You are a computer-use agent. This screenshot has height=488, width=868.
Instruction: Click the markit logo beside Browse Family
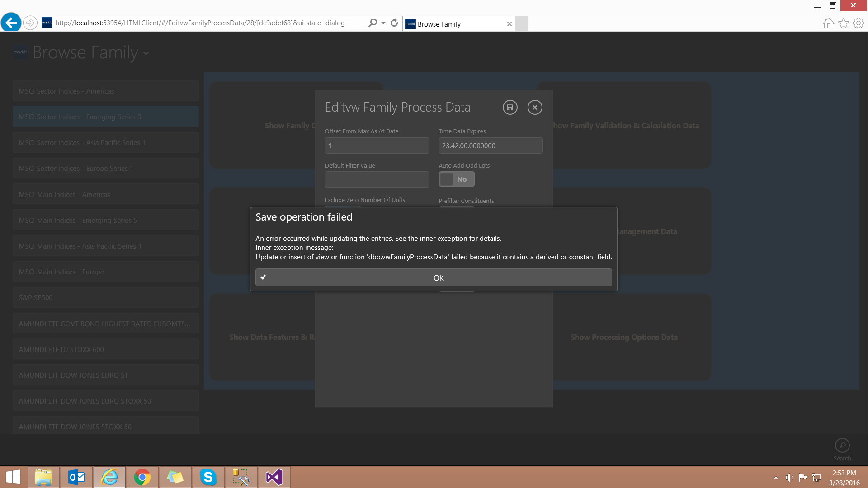coord(20,52)
